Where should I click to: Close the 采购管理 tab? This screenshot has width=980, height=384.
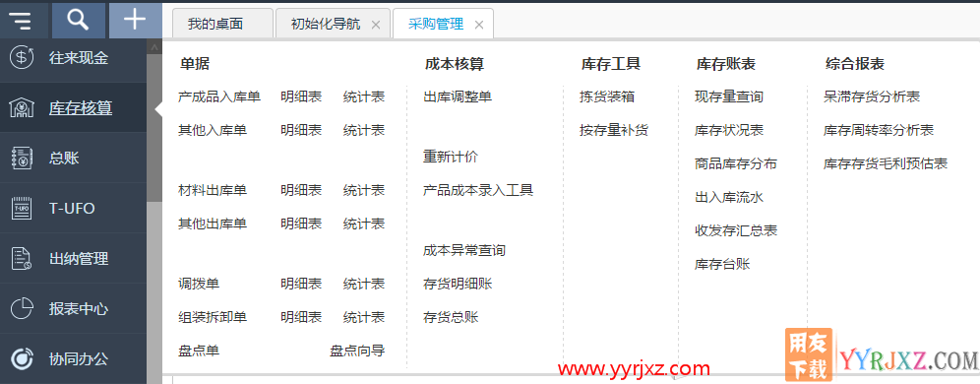click(x=479, y=25)
